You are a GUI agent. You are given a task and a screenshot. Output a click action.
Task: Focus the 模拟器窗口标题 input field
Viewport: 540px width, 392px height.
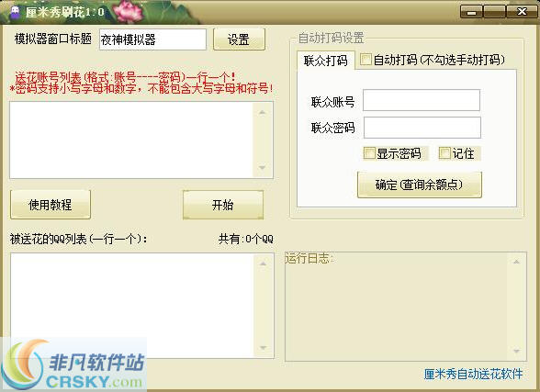[x=152, y=39]
